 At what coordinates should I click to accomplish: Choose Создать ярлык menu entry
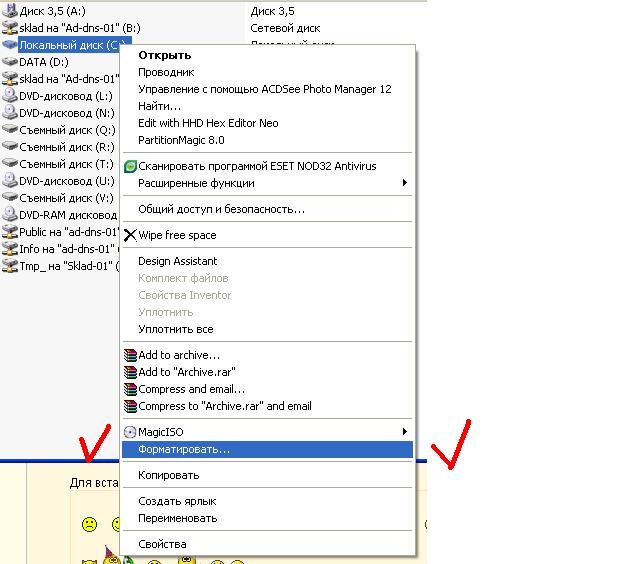tap(267, 501)
